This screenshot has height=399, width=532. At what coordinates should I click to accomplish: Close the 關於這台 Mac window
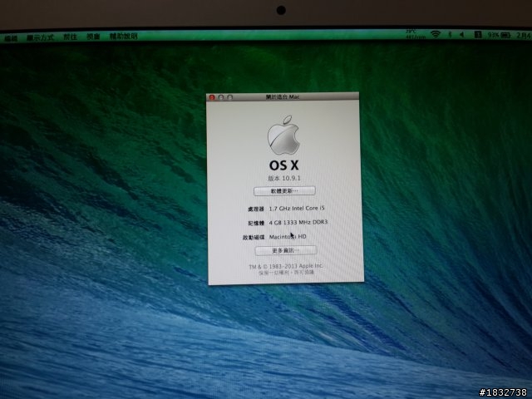click(x=212, y=97)
